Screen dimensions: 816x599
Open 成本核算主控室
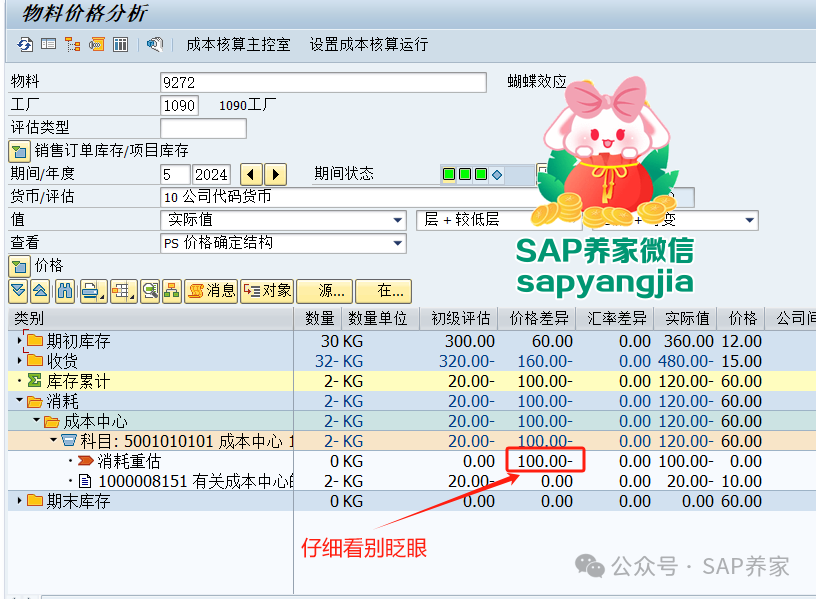pos(238,45)
